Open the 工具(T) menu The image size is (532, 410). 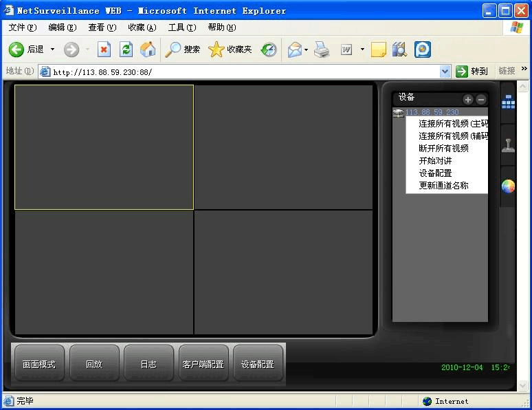[x=181, y=28]
